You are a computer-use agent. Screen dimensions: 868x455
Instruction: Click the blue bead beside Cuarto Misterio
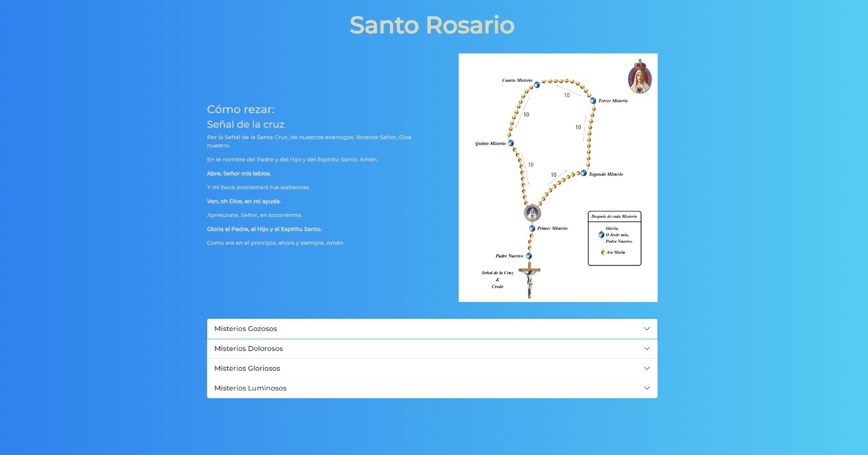[x=537, y=85]
